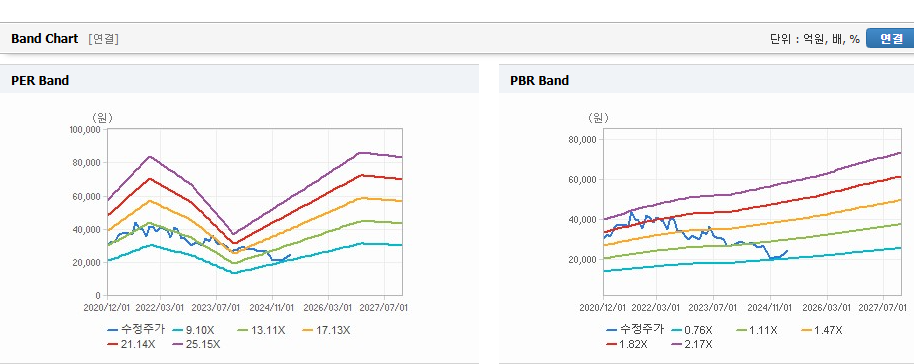Click the 1.47X orange legend entry
This screenshot has width=914, height=364.
(x=822, y=330)
